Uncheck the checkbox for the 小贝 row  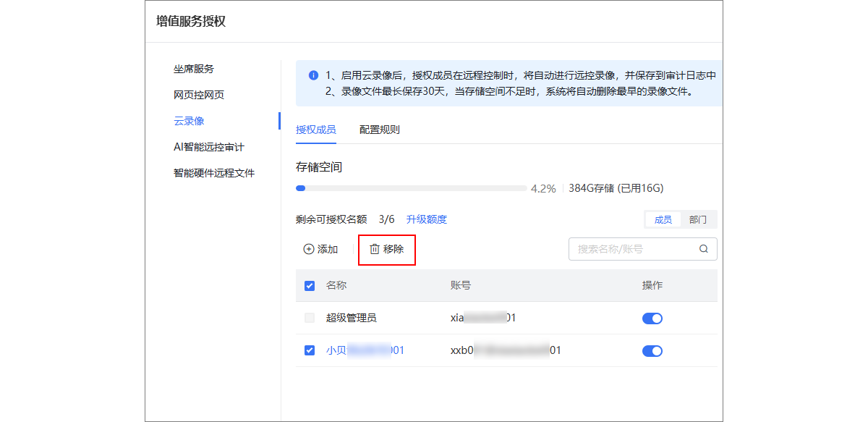pos(310,350)
